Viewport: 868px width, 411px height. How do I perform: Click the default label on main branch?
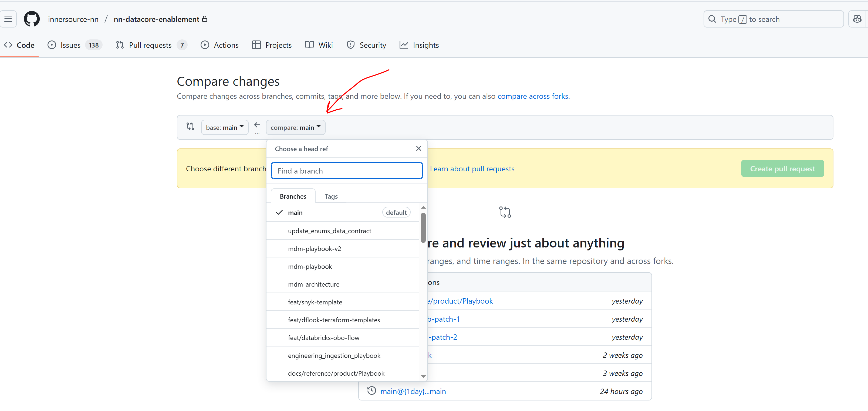tap(396, 212)
